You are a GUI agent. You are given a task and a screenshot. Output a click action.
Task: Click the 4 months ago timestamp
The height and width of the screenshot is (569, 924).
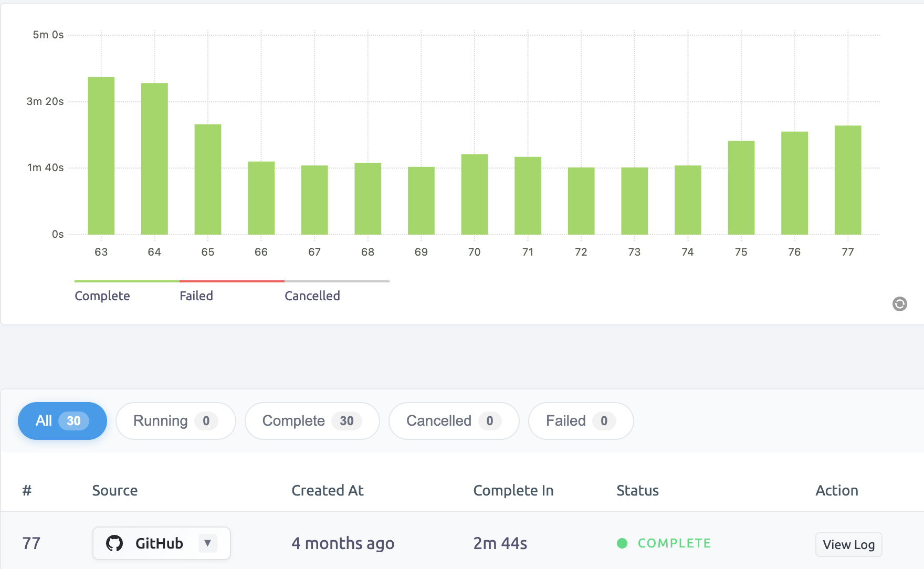tap(343, 543)
